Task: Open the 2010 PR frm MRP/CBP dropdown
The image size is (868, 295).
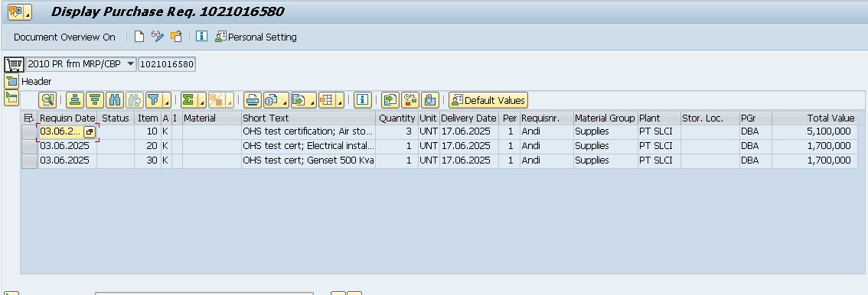Action: [x=131, y=64]
